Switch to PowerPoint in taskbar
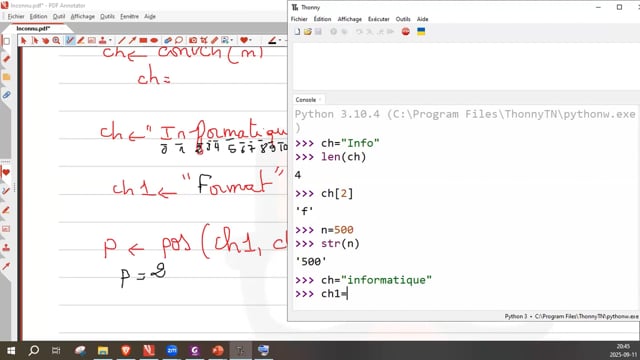 click(218, 350)
